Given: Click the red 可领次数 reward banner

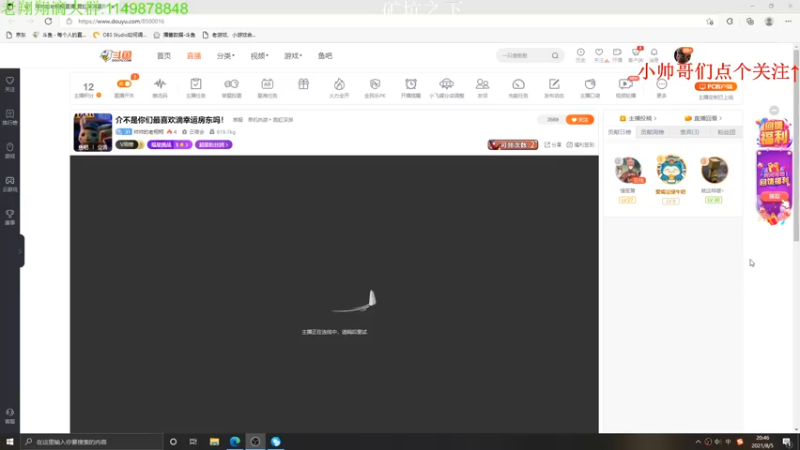Looking at the screenshot, I should [513, 145].
